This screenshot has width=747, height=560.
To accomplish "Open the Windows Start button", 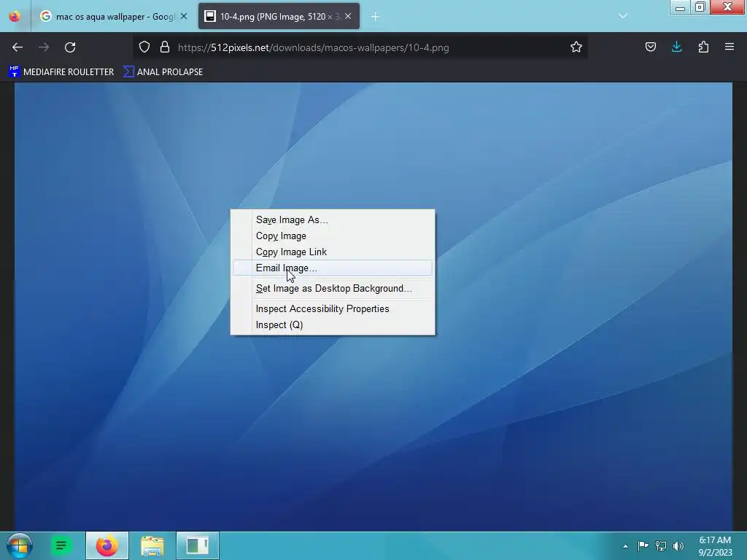I will (20, 545).
